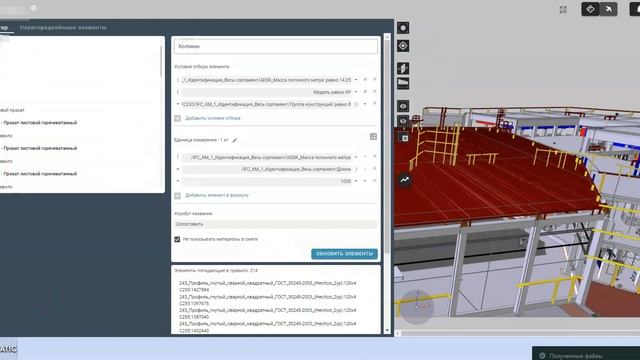Image resolution: width=640 pixels, height=360 pixels.
Task: Delete the 'Модель равно КР' condition row
Action: pos(374,92)
